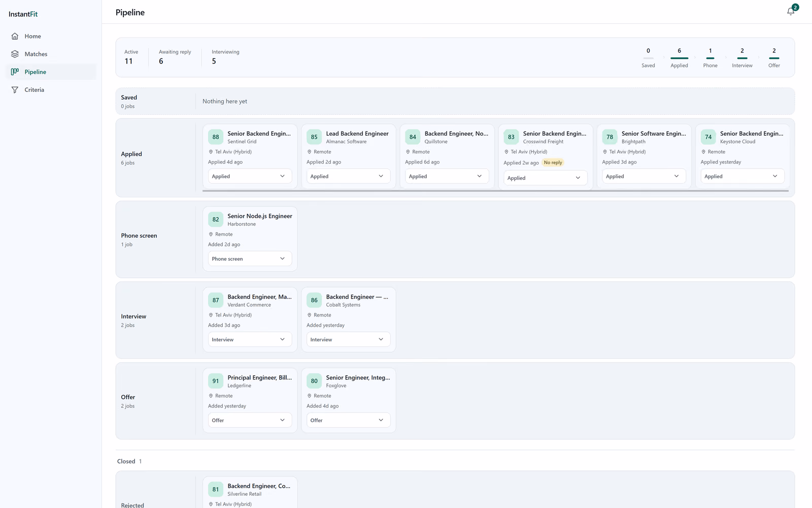Click the Offer stage counter
The width and height of the screenshot is (812, 508).
tap(774, 57)
